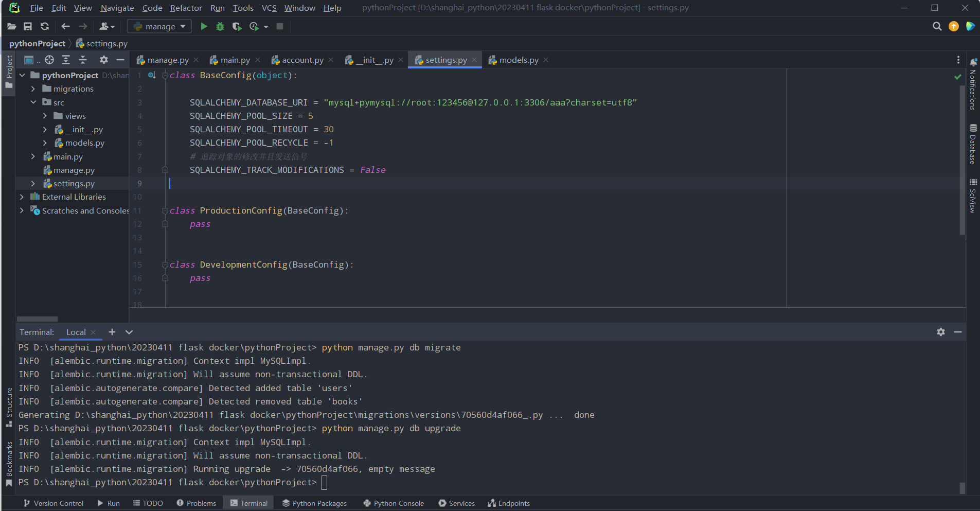Navigate back with the left arrow
The height and width of the screenshot is (511, 980).
click(x=65, y=26)
